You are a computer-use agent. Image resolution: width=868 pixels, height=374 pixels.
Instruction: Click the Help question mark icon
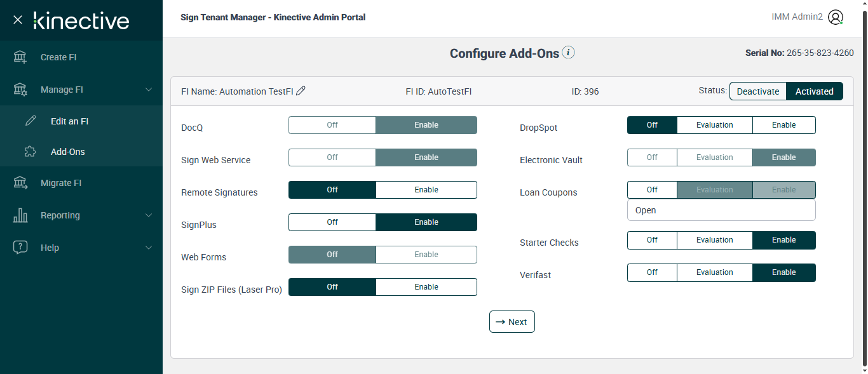click(x=20, y=248)
